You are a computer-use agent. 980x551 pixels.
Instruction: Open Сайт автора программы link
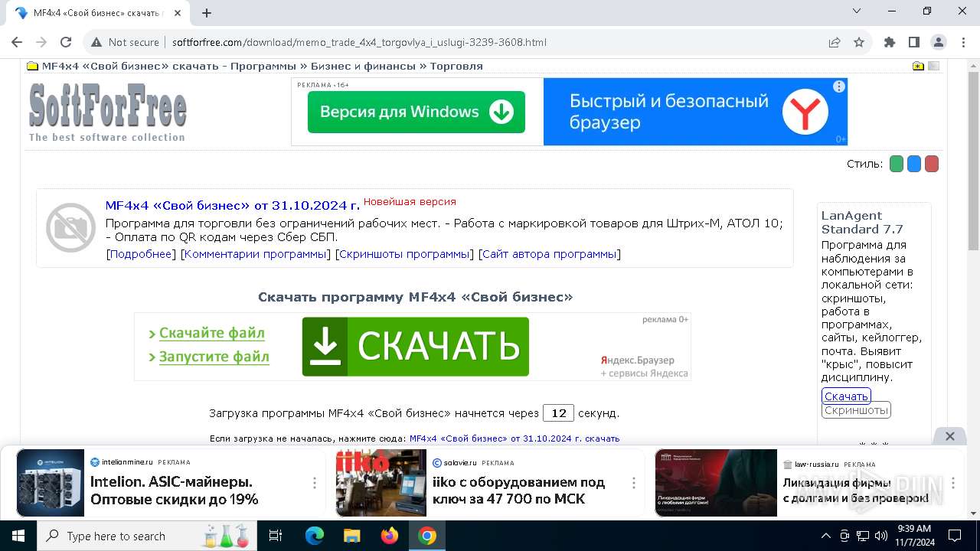coord(550,254)
